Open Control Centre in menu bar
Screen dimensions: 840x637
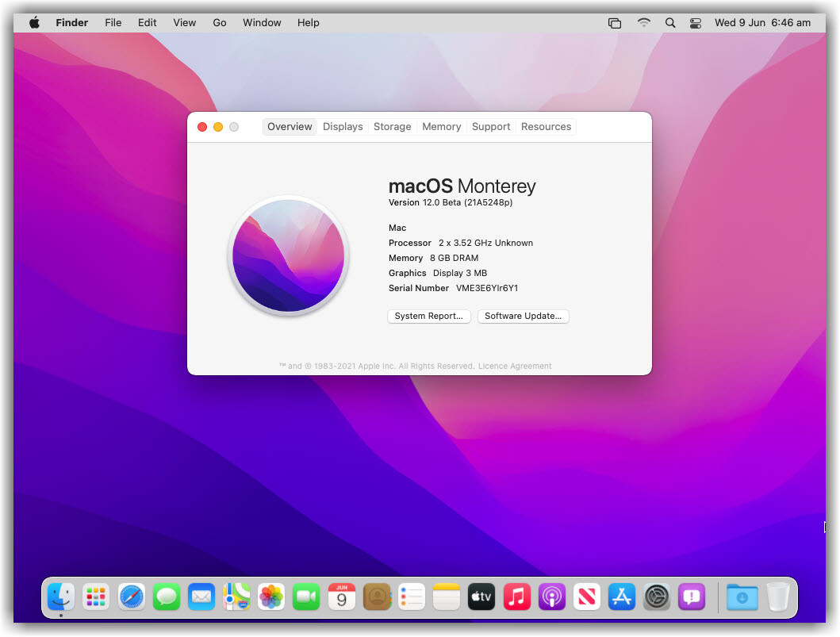[696, 23]
